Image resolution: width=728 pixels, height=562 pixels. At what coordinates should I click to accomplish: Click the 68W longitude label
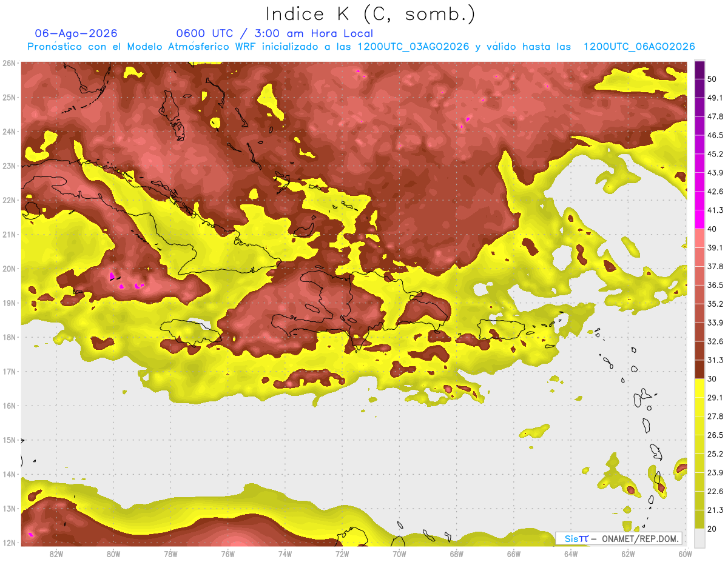[456, 554]
